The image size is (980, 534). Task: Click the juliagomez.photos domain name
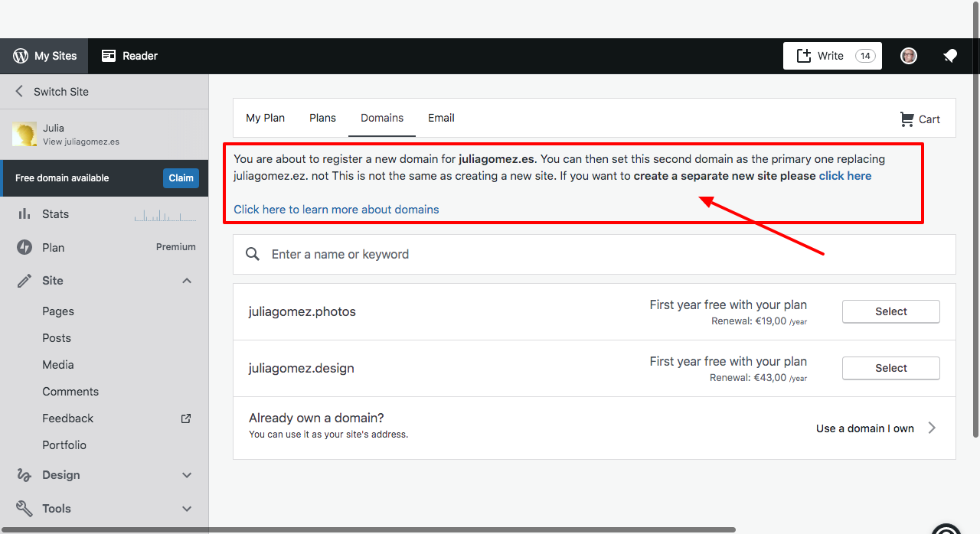pyautogui.click(x=302, y=312)
